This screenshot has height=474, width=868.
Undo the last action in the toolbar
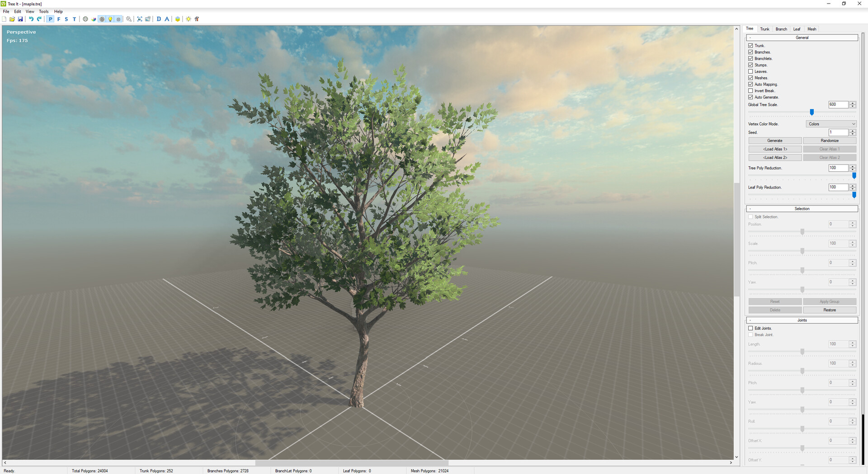tap(31, 19)
